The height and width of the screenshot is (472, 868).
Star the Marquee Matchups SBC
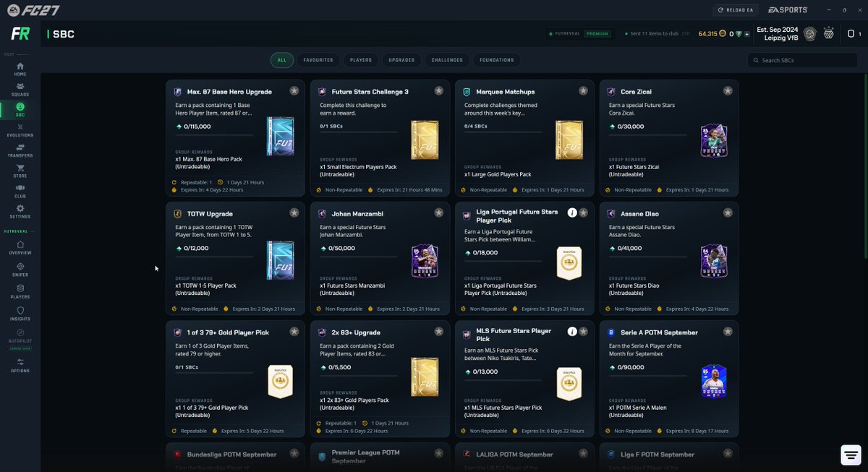pos(584,91)
